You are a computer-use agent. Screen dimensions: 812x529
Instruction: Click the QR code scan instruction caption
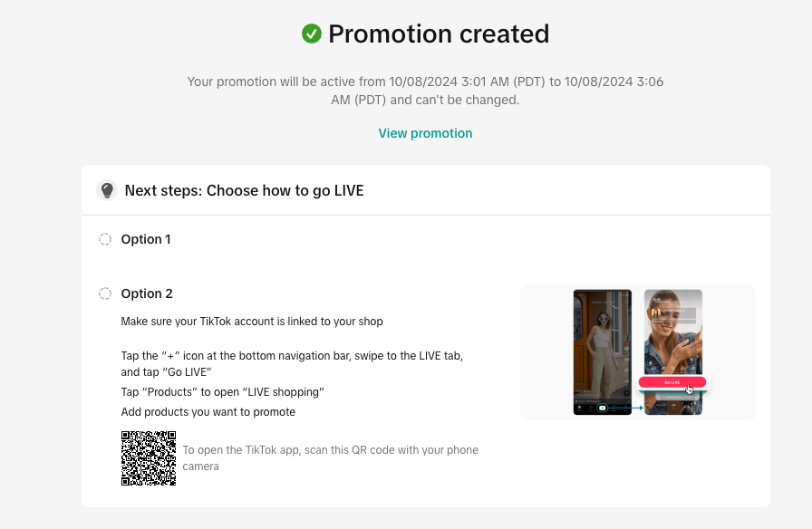(331, 458)
